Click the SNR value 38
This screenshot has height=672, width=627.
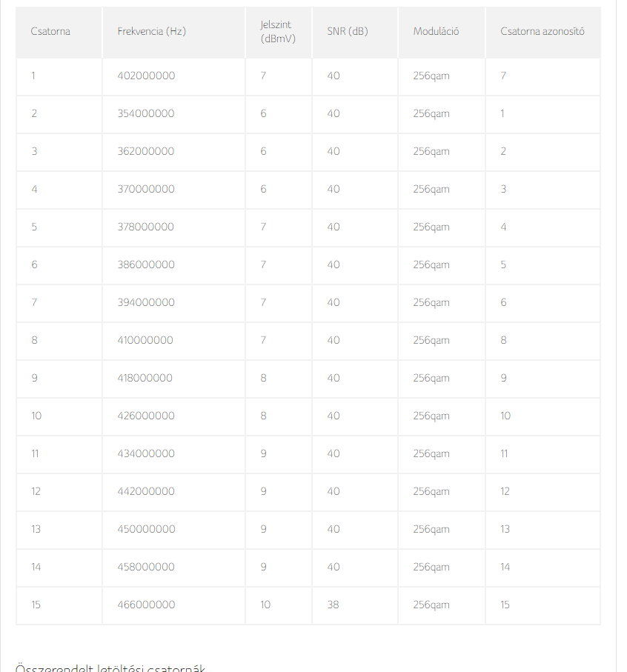333,605
